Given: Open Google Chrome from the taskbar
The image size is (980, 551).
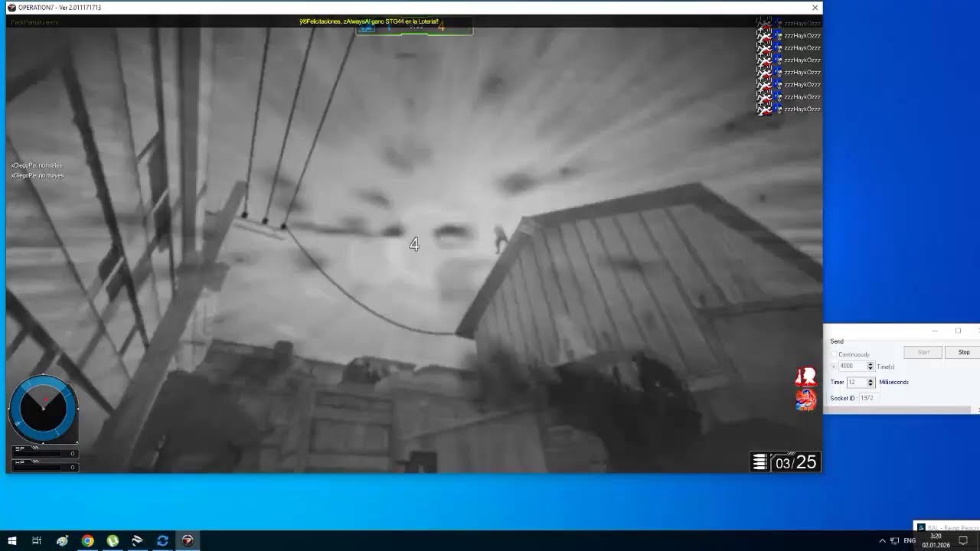Looking at the screenshot, I should point(87,540).
